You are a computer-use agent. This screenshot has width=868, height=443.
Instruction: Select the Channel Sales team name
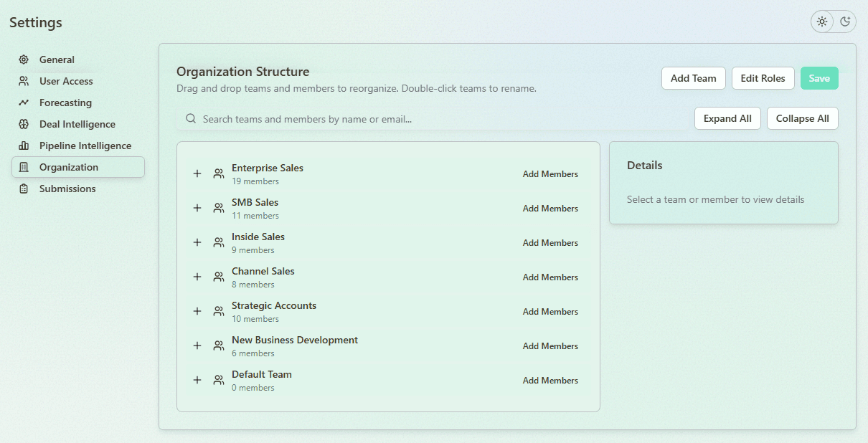tap(263, 271)
